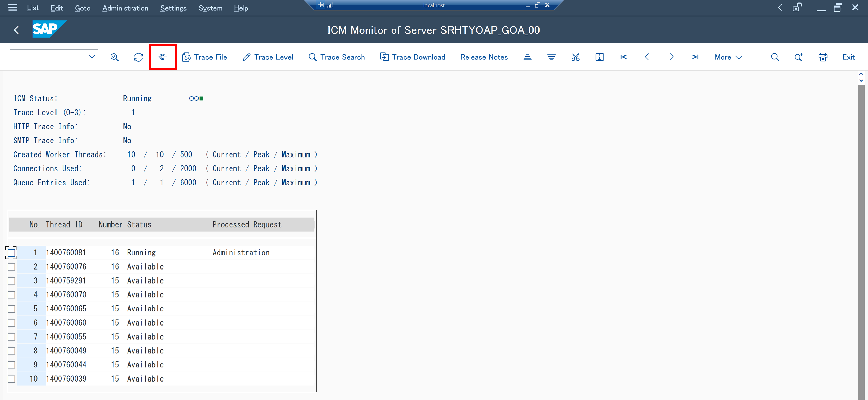Tick checkbox for thread row 5
868x400 pixels.
[x=11, y=309]
